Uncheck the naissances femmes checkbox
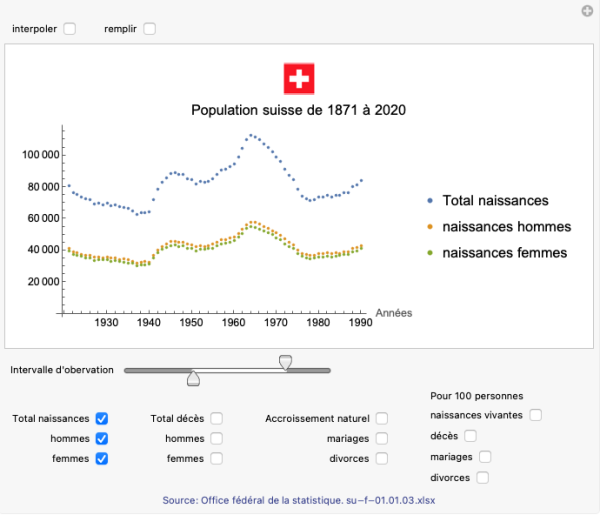This screenshot has height=515, width=600. (102, 459)
